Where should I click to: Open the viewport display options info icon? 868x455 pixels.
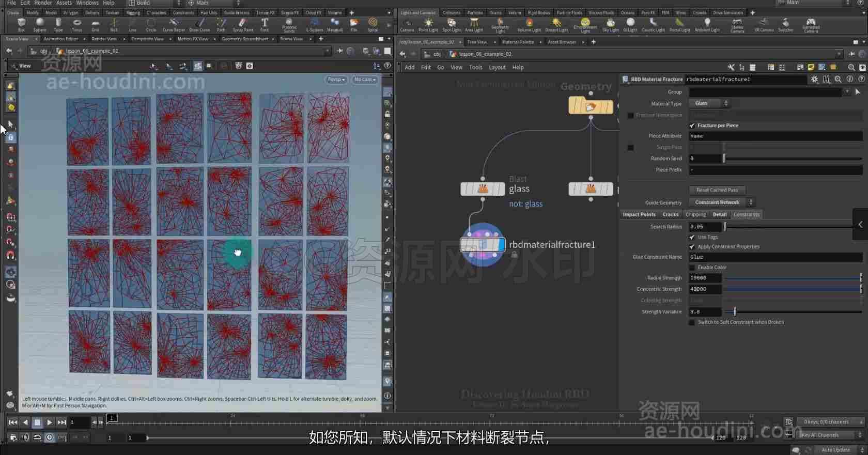point(388,396)
